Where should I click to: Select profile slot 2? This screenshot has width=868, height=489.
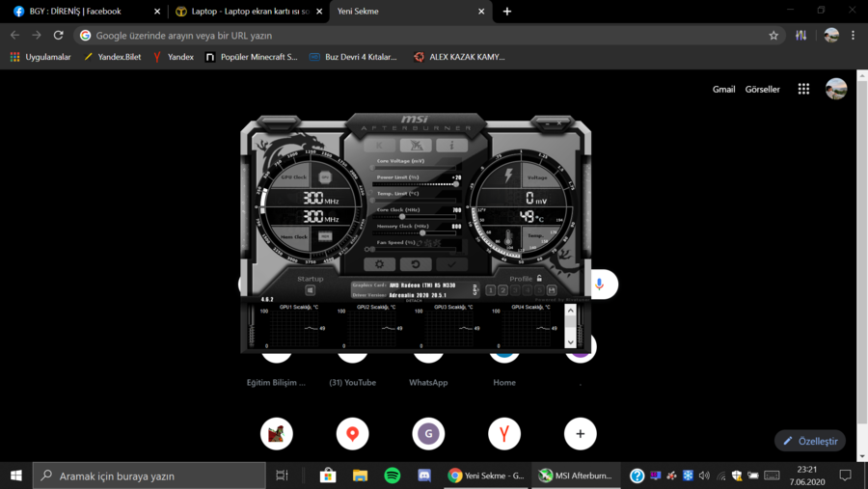[502, 290]
